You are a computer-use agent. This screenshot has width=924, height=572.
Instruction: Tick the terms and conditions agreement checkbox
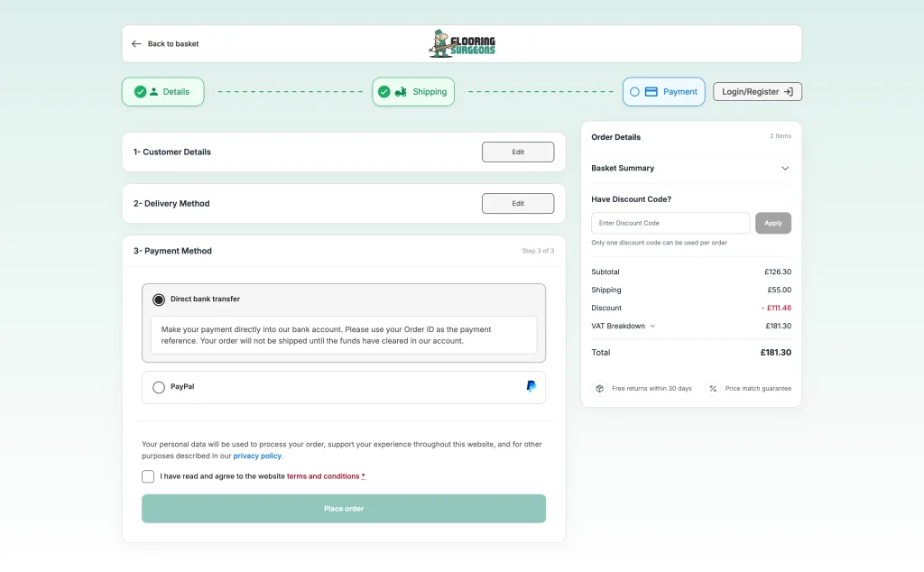pos(148,476)
